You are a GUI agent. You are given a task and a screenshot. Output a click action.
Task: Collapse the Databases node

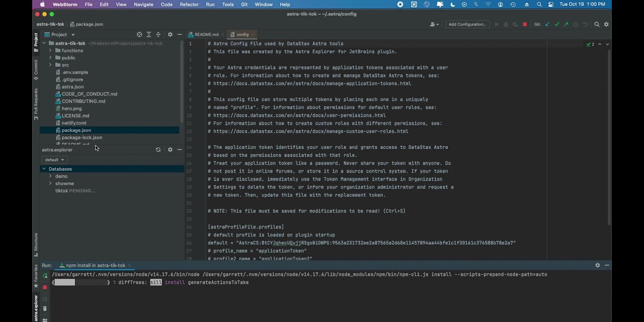44,169
